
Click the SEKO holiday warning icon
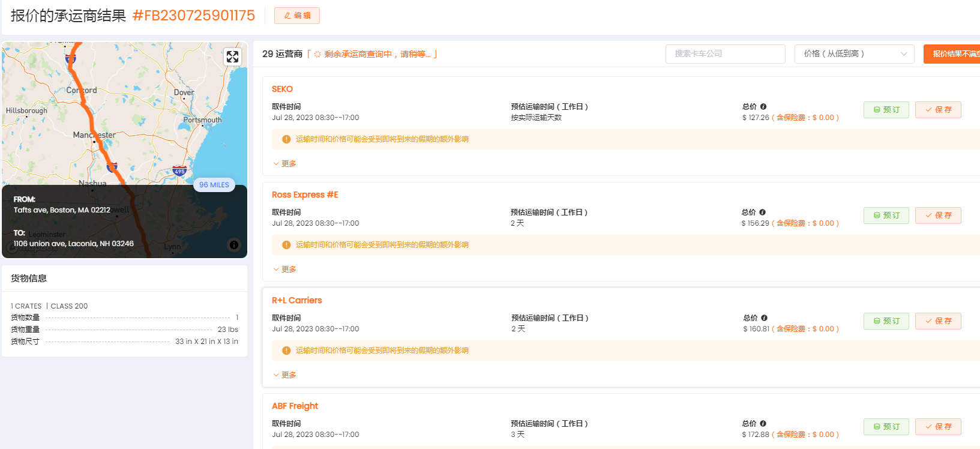point(286,139)
